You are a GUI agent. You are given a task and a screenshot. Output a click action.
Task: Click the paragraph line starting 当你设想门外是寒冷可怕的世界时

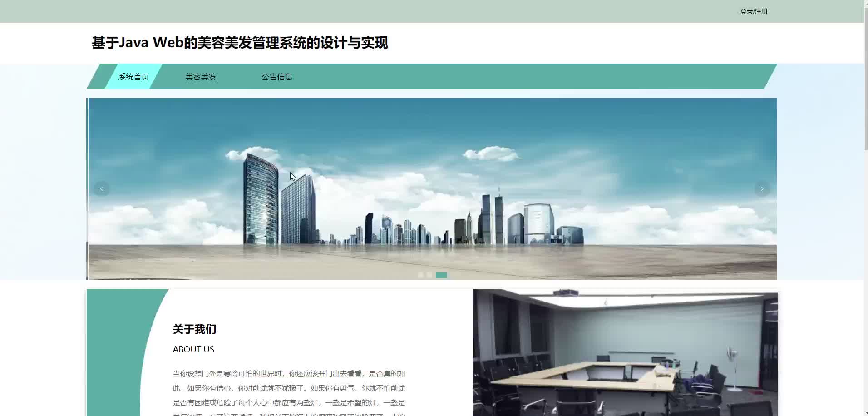pyautogui.click(x=289, y=374)
